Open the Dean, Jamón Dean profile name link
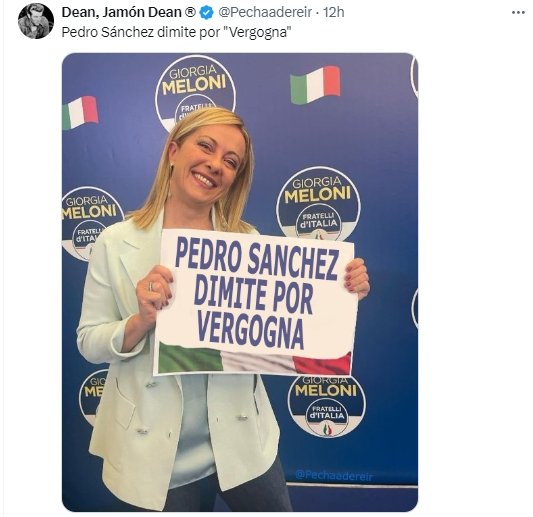This screenshot has width=533, height=517. point(121,12)
